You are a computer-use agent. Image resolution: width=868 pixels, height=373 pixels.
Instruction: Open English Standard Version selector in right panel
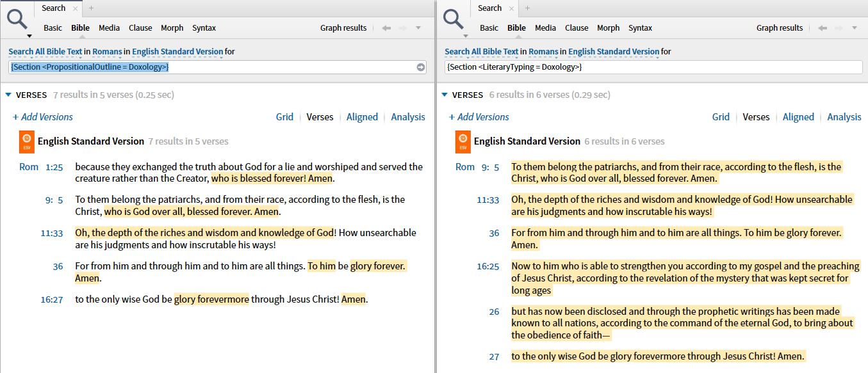614,52
